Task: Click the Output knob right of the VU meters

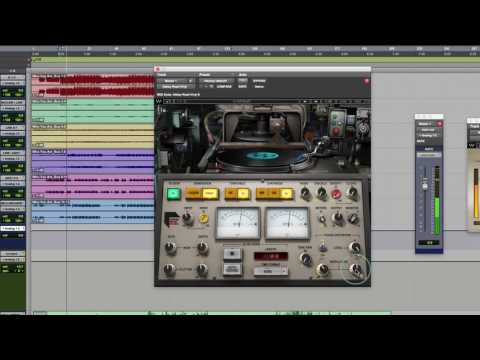Action: point(337,218)
